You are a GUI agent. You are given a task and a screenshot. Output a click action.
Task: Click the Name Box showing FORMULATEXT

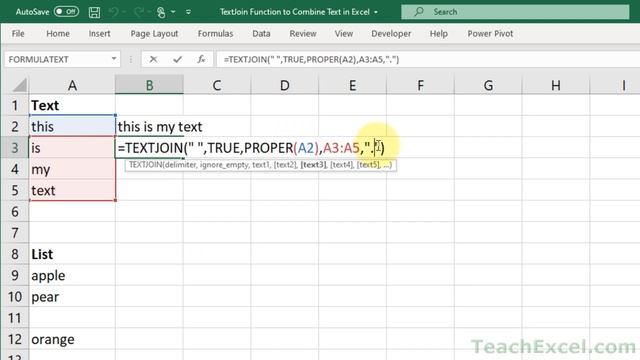57,60
